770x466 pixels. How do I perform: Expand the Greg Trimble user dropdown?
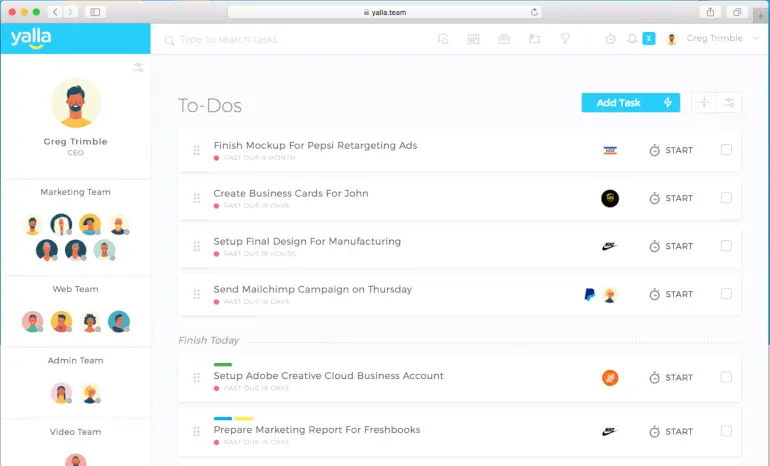[756, 38]
